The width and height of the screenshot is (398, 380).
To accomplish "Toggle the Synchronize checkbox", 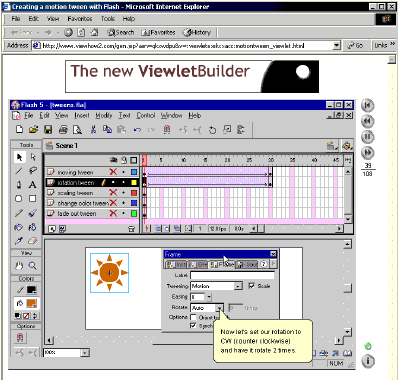I will click(x=193, y=325).
